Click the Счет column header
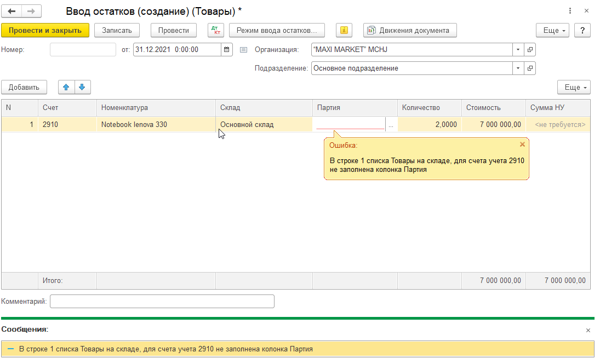Screen dimensions: 600x364 point(67,108)
